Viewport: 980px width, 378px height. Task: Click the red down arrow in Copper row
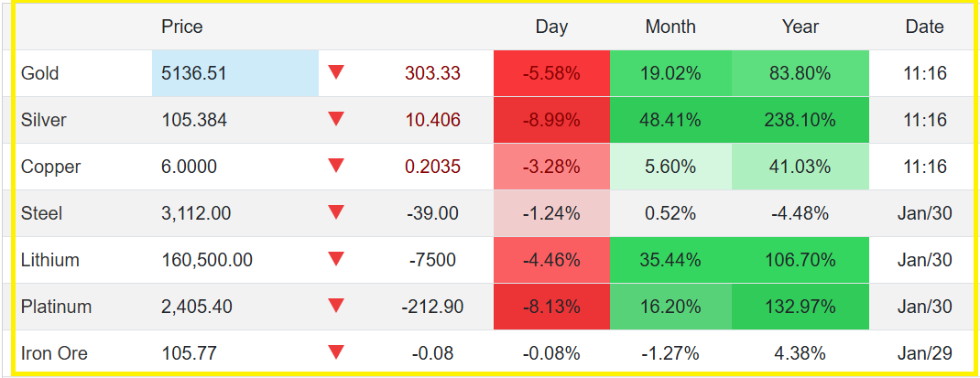coord(336,166)
